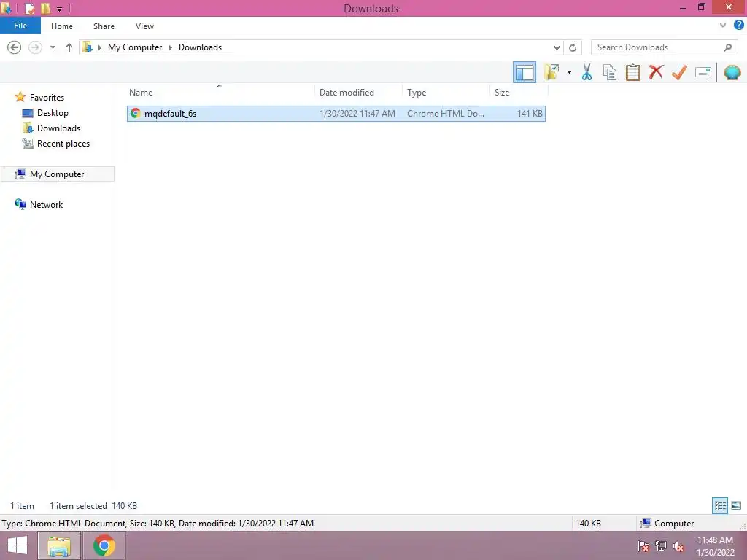Click the file date 1/30/2022 11:47 AM

357,113
